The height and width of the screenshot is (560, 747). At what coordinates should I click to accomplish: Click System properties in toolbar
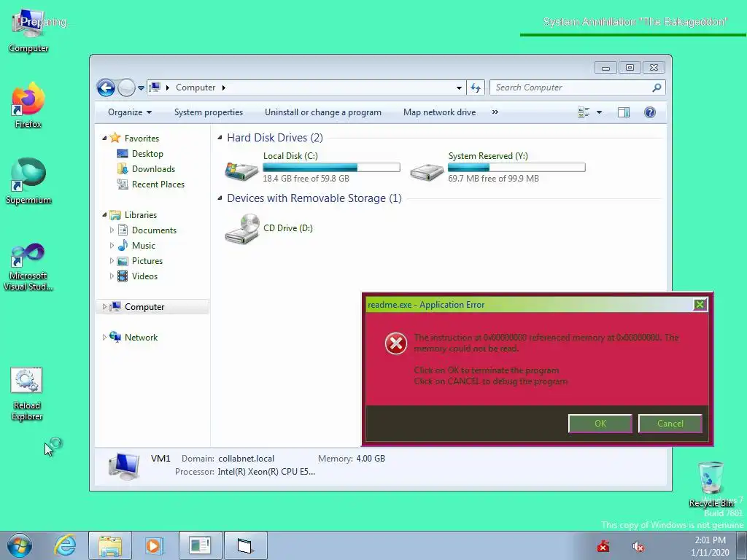click(x=208, y=112)
